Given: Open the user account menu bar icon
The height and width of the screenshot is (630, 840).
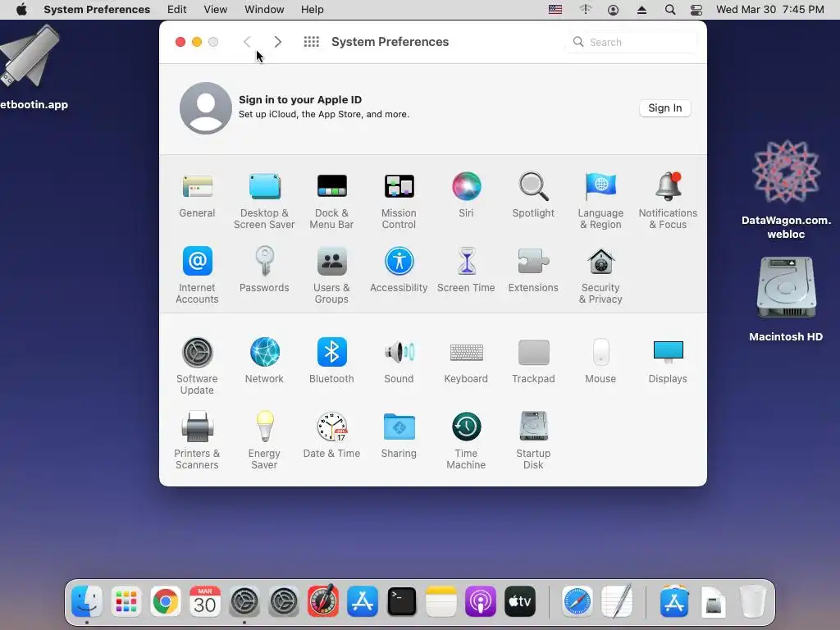Looking at the screenshot, I should [x=614, y=10].
